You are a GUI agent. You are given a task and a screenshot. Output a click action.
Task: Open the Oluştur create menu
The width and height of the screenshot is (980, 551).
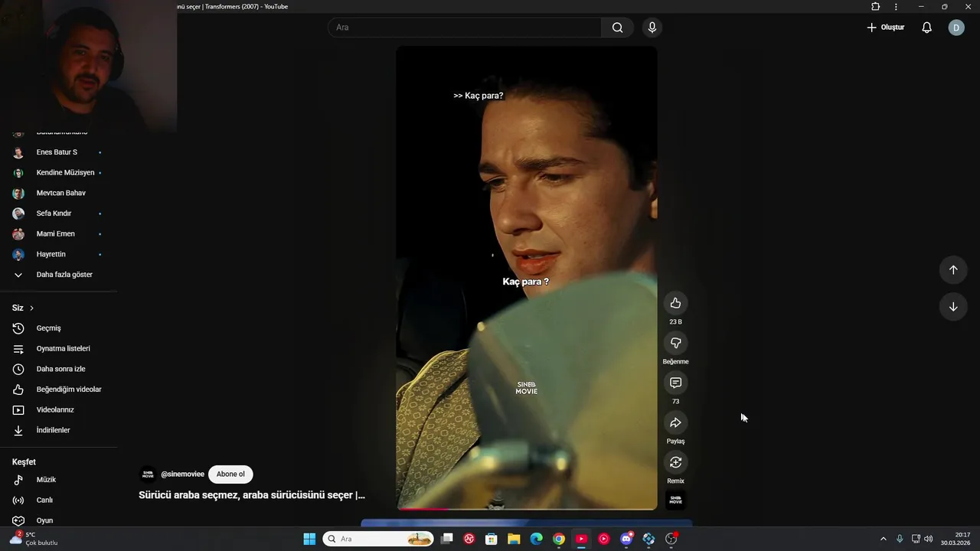pos(886,28)
